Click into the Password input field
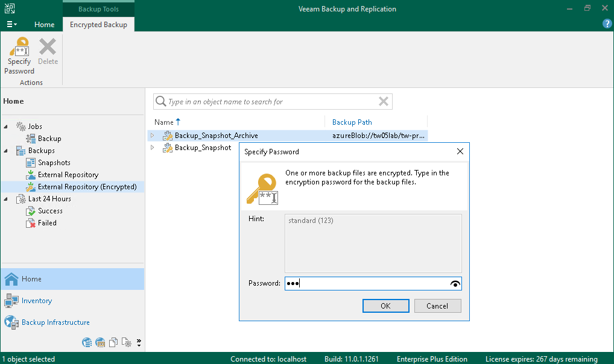 click(373, 284)
